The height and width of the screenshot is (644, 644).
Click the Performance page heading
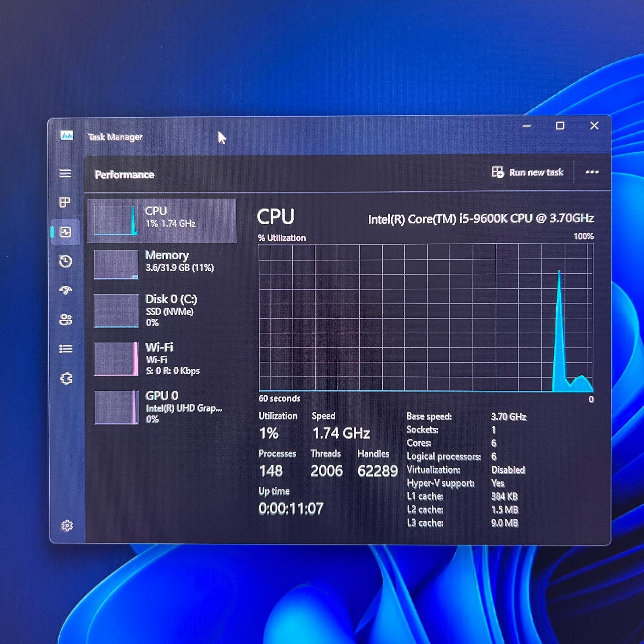tap(124, 175)
